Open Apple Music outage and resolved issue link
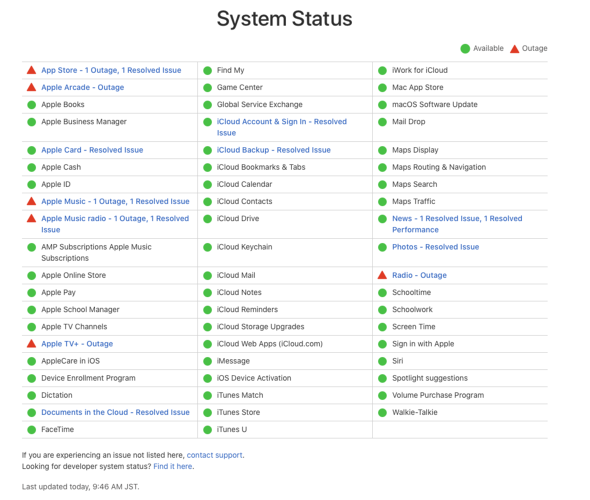590x500 pixels. [x=115, y=202]
